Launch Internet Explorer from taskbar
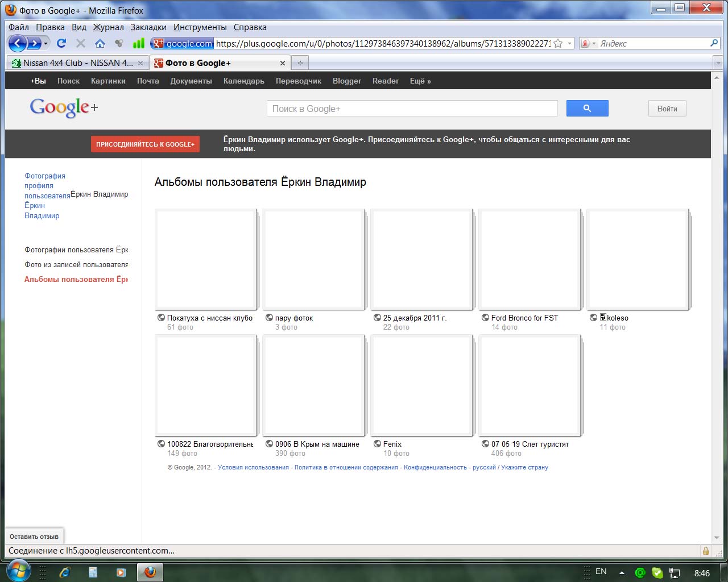728x582 pixels. [x=64, y=572]
